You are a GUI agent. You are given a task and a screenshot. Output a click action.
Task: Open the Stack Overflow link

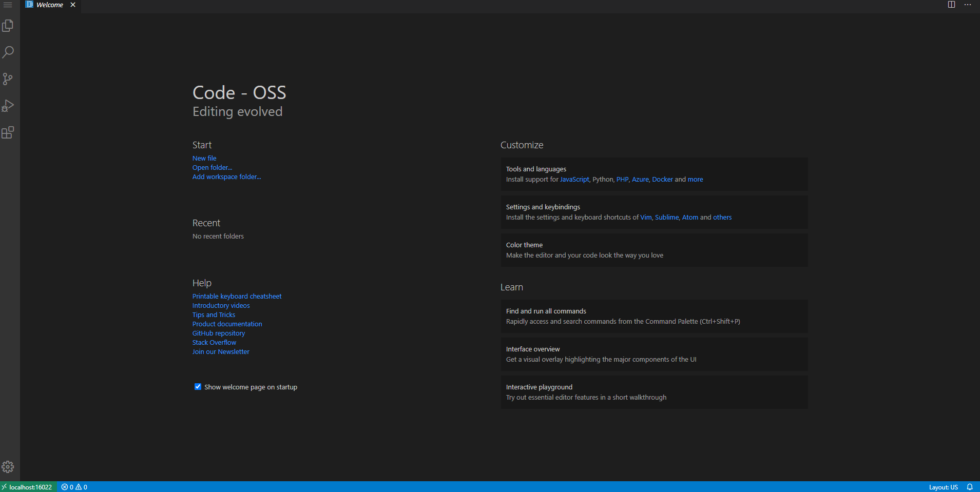click(214, 343)
